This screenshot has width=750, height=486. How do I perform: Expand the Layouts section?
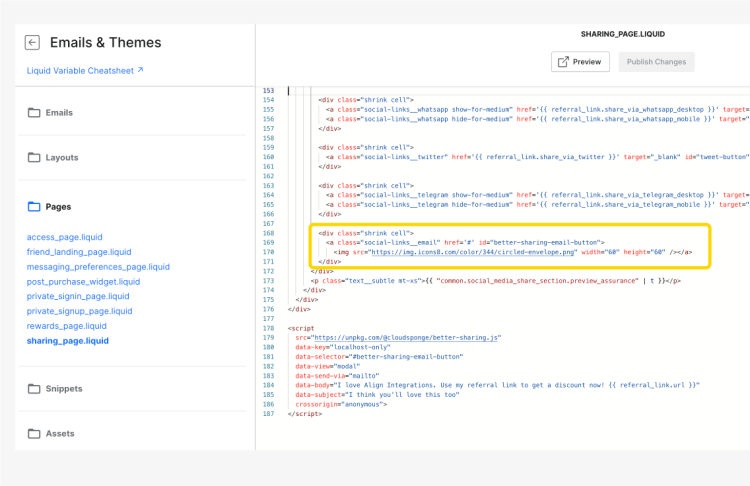(62, 157)
